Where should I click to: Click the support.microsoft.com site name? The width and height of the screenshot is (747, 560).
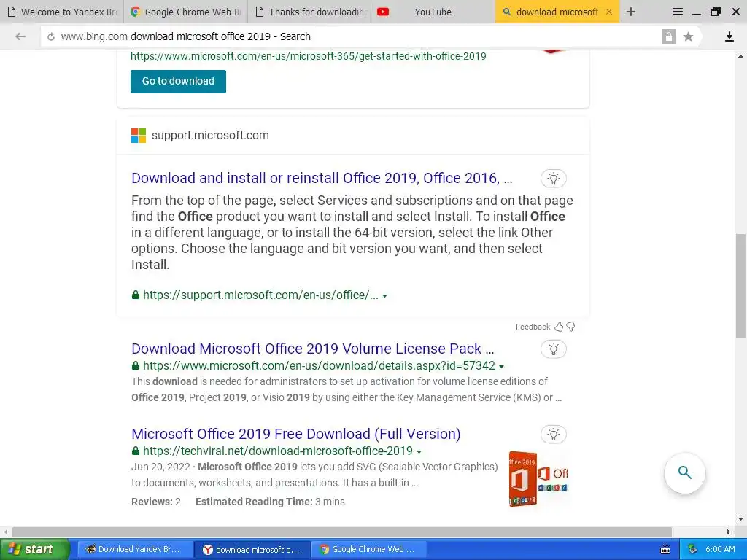(210, 135)
